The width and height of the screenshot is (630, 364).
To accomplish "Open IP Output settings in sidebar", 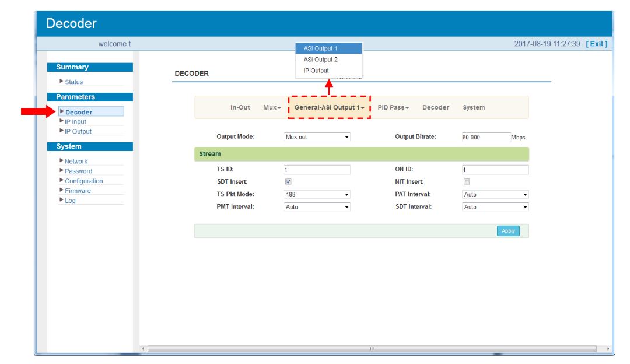I will (78, 132).
